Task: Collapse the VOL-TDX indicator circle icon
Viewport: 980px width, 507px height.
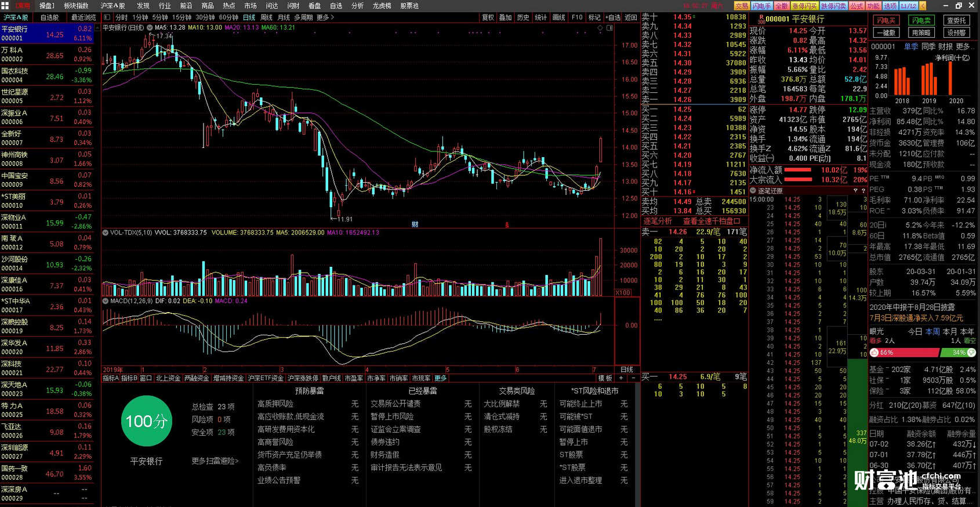Action: coord(106,233)
